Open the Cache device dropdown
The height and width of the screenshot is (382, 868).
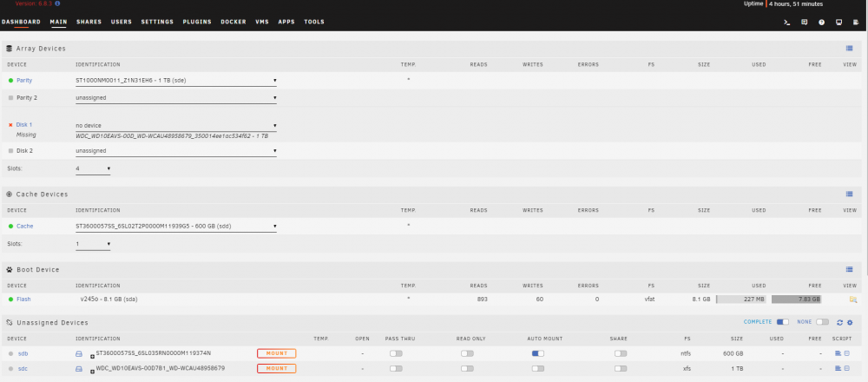(176, 227)
